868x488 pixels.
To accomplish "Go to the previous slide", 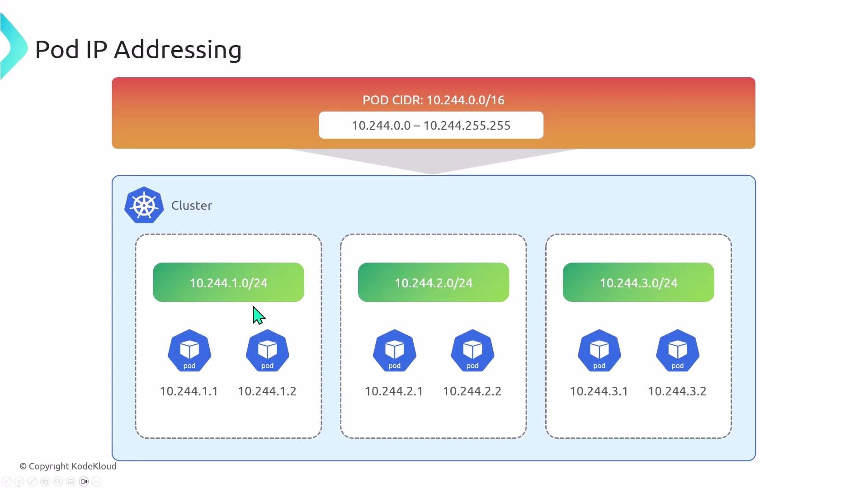I will coord(6,482).
